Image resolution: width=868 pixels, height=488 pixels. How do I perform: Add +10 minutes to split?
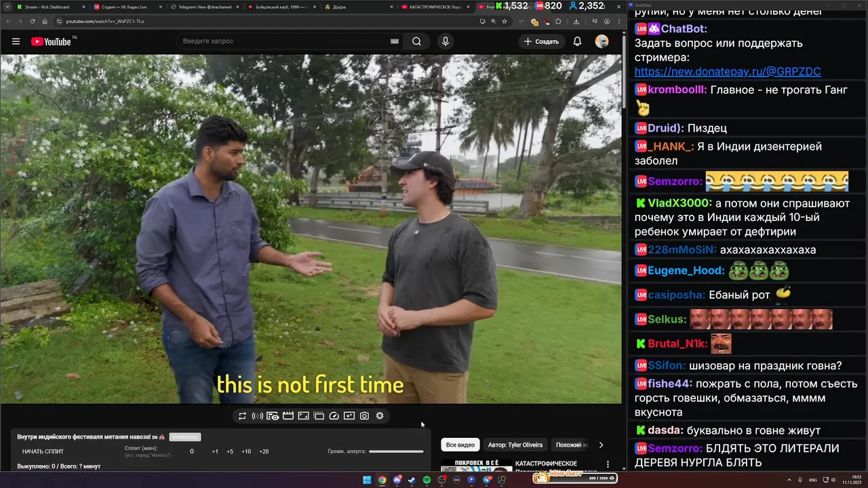[x=246, y=451]
